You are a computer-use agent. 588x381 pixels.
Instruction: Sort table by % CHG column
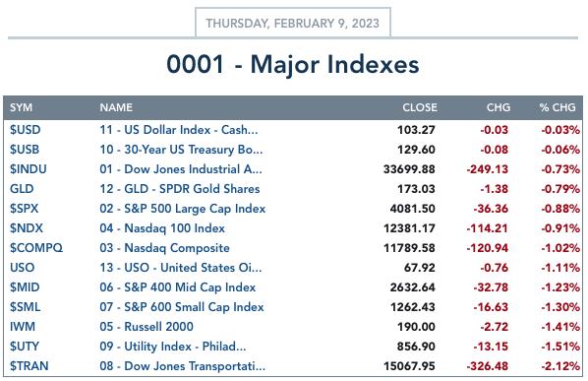[x=558, y=107]
